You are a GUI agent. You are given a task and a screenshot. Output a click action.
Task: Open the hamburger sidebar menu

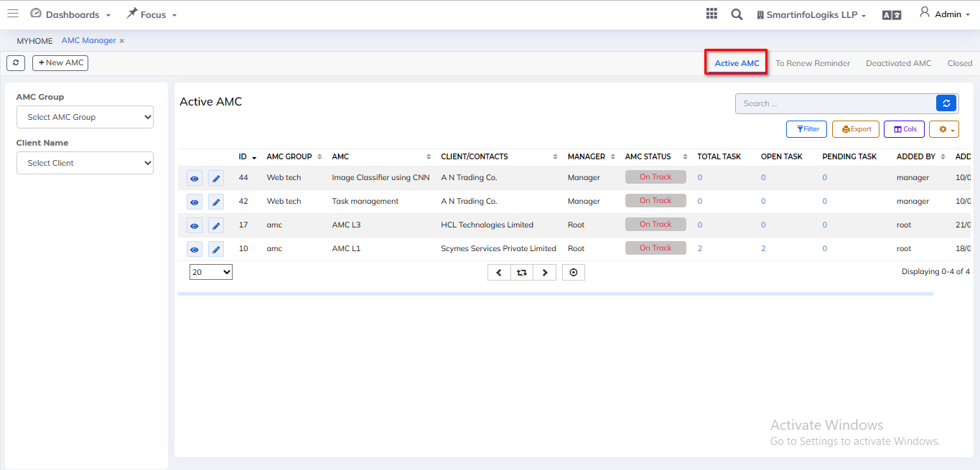click(x=13, y=14)
